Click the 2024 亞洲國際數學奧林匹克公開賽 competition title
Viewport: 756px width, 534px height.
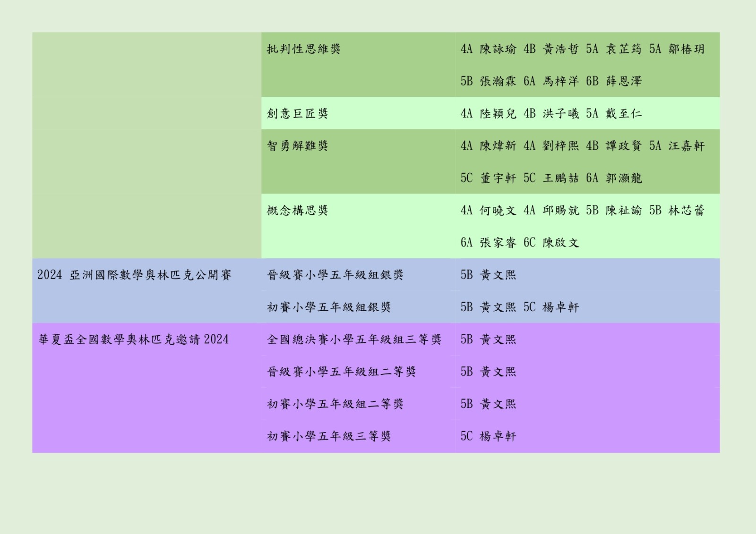tap(134, 275)
